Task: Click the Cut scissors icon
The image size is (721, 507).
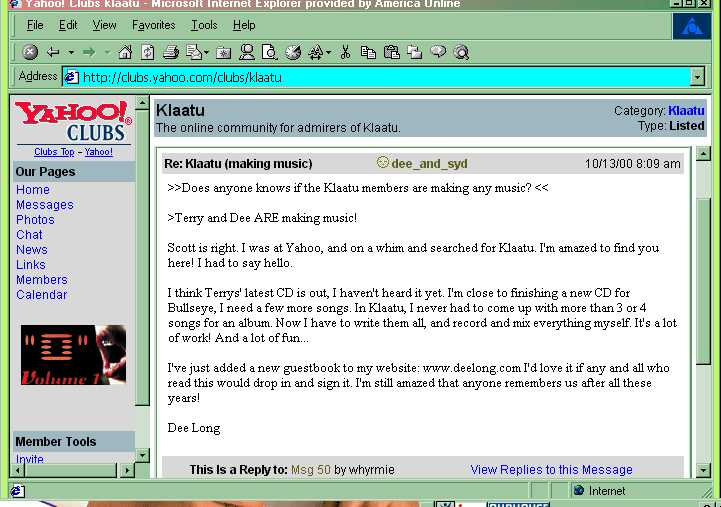Action: (345, 52)
